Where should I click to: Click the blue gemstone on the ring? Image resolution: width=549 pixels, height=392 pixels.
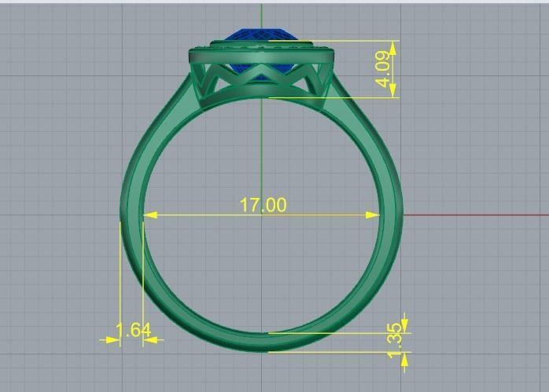[x=260, y=35]
